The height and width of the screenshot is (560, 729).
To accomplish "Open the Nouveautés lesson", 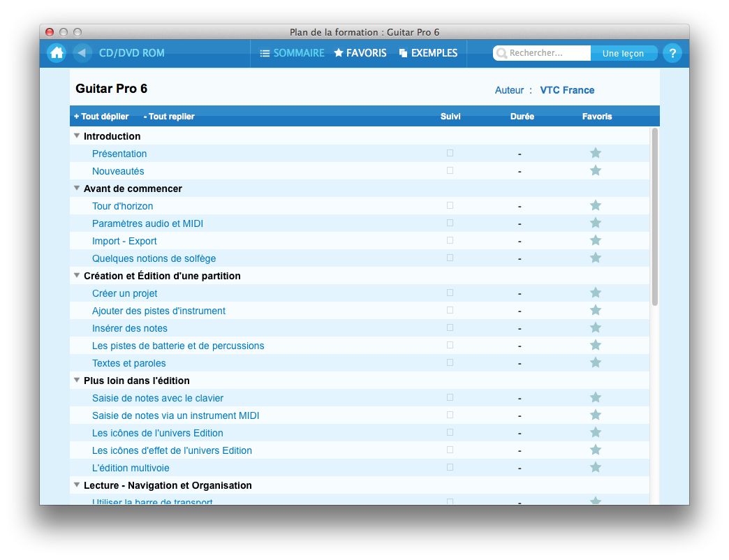I will pos(118,172).
